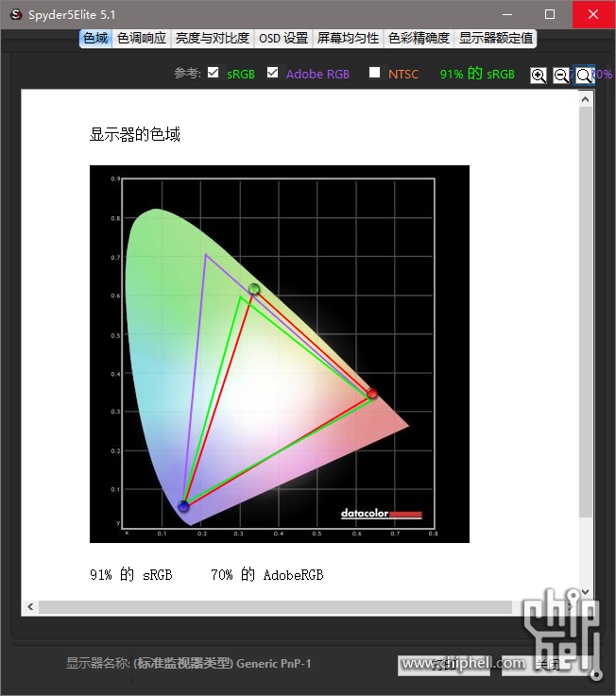Open the 色调响应 tab
This screenshot has width=616, height=696.
(x=142, y=38)
